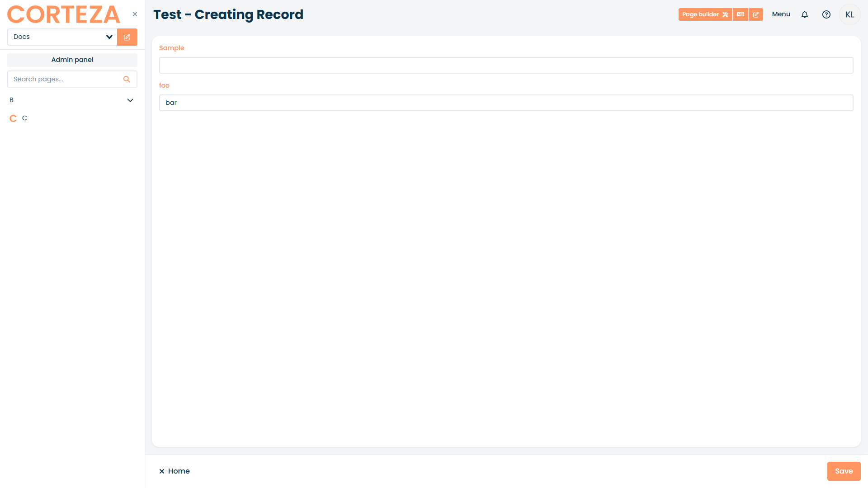
Task: Open notifications bell
Action: tap(805, 14)
